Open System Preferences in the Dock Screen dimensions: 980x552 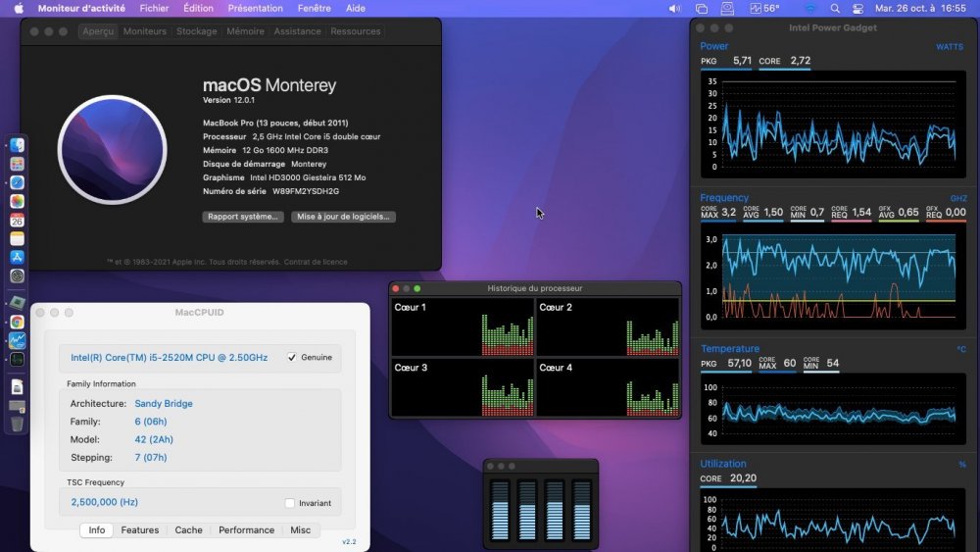click(17, 276)
